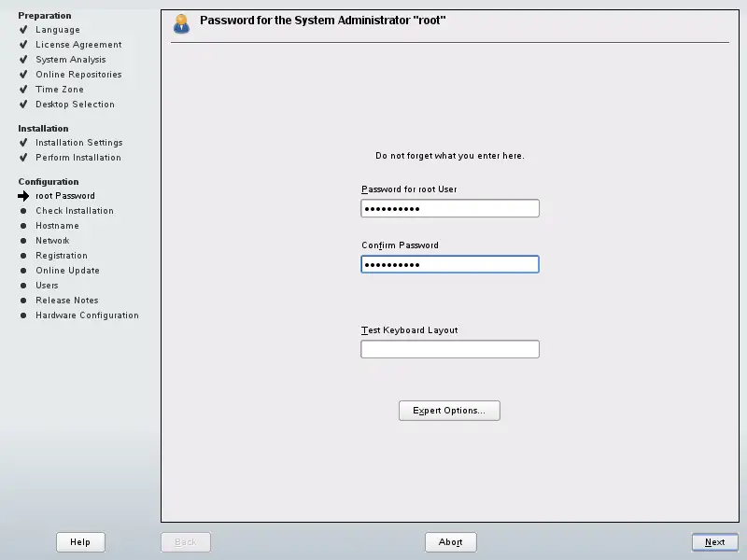Screen dimensions: 747x560
Task: Select Installation Settings step
Action: coord(79,143)
